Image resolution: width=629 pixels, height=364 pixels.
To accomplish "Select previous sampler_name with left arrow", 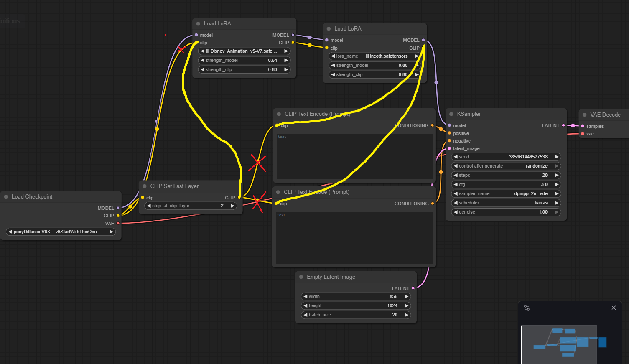I will click(456, 194).
